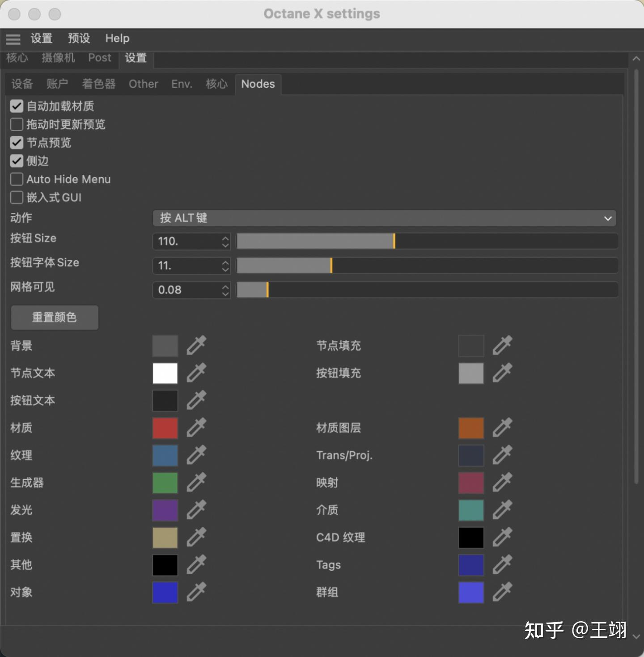Viewport: 644px width, 657px height.
Task: Uncheck 自动加载材质 checkbox
Action: tap(17, 106)
